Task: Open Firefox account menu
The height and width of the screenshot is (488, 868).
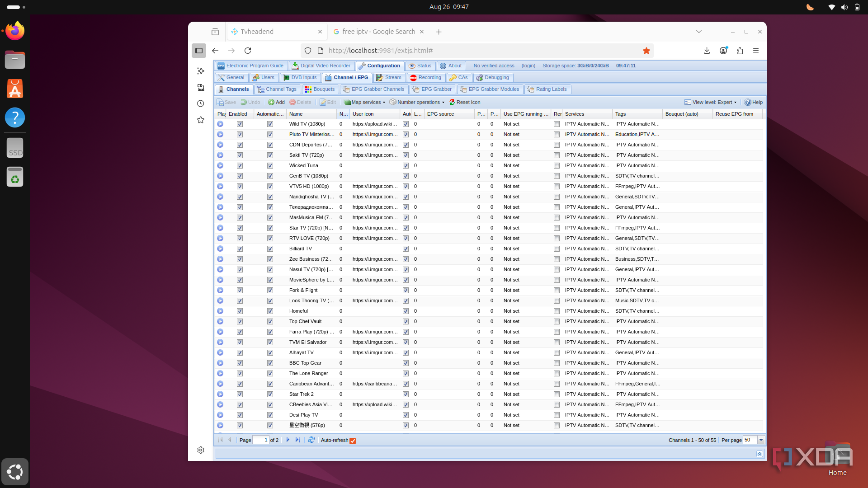Action: (723, 51)
